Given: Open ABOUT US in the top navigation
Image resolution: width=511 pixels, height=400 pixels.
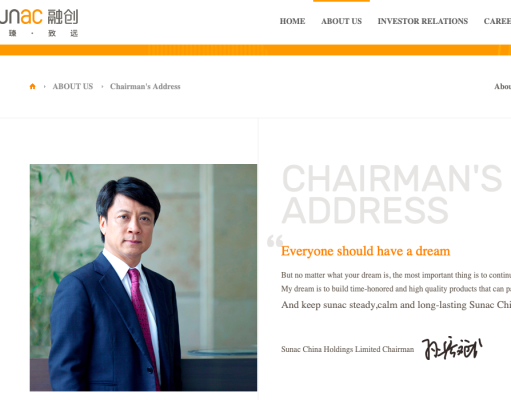Looking at the screenshot, I should pyautogui.click(x=341, y=21).
